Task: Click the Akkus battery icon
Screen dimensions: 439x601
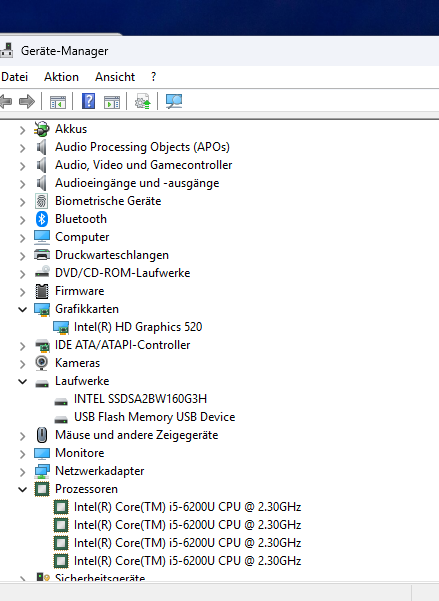Action: (x=41, y=129)
